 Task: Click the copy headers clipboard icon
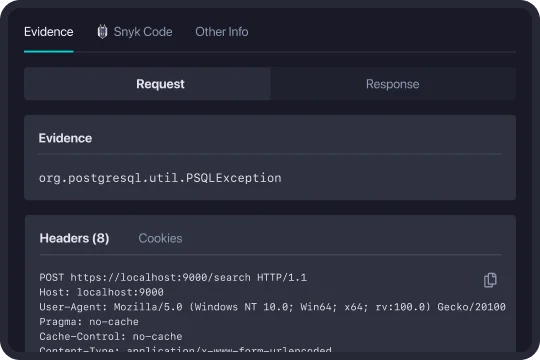[490, 280]
